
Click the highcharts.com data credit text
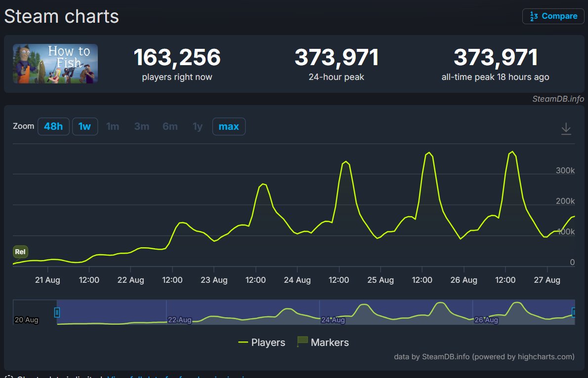[484, 357]
